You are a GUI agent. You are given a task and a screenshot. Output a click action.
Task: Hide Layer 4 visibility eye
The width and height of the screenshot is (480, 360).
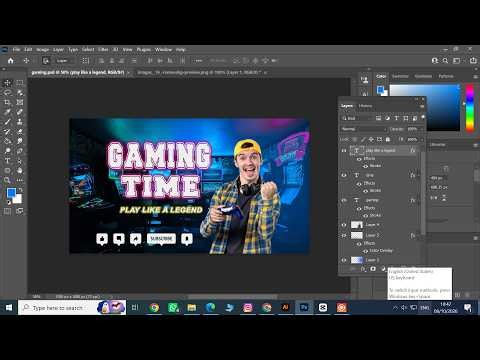[344, 225]
